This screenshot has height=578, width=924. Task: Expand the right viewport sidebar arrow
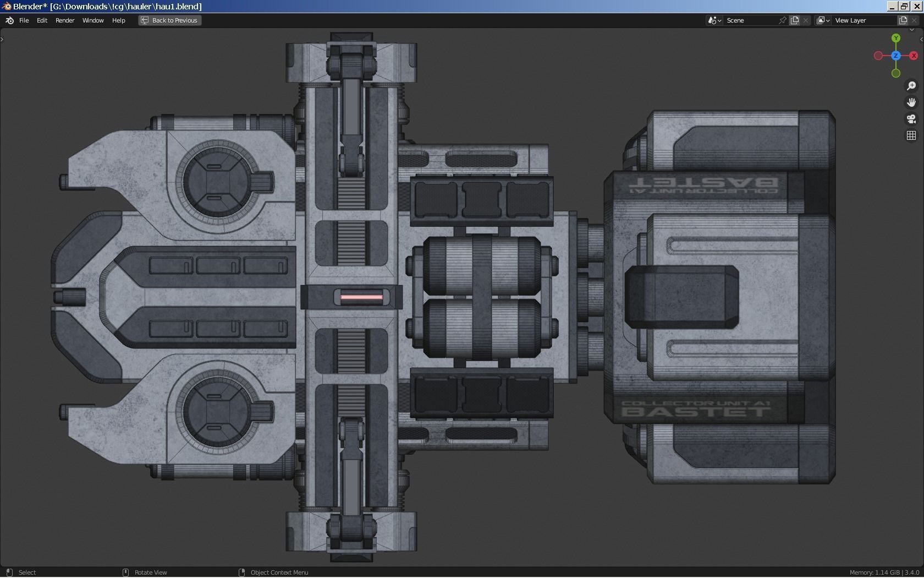coord(920,39)
